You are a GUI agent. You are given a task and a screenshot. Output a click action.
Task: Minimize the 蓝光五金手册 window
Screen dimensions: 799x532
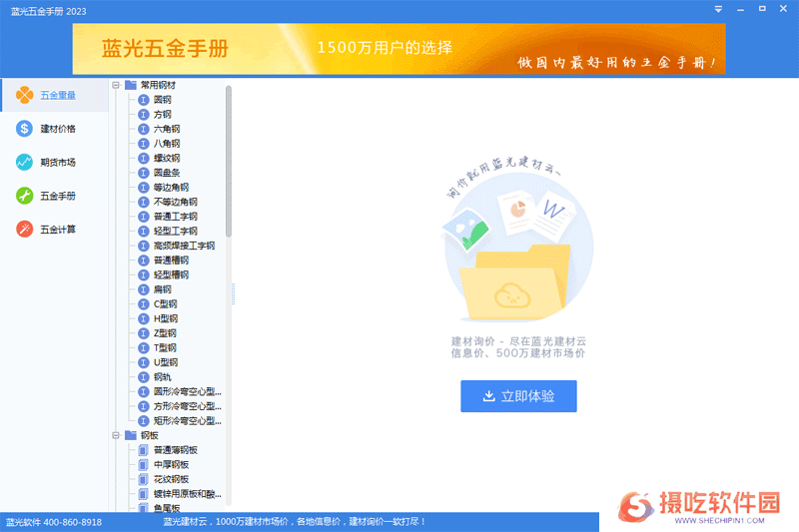tap(740, 9)
